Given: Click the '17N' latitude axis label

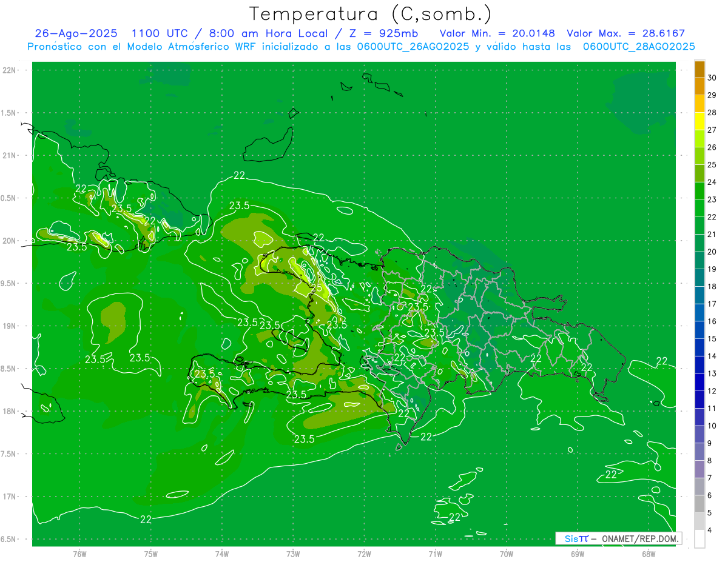Looking at the screenshot, I should (10, 497).
